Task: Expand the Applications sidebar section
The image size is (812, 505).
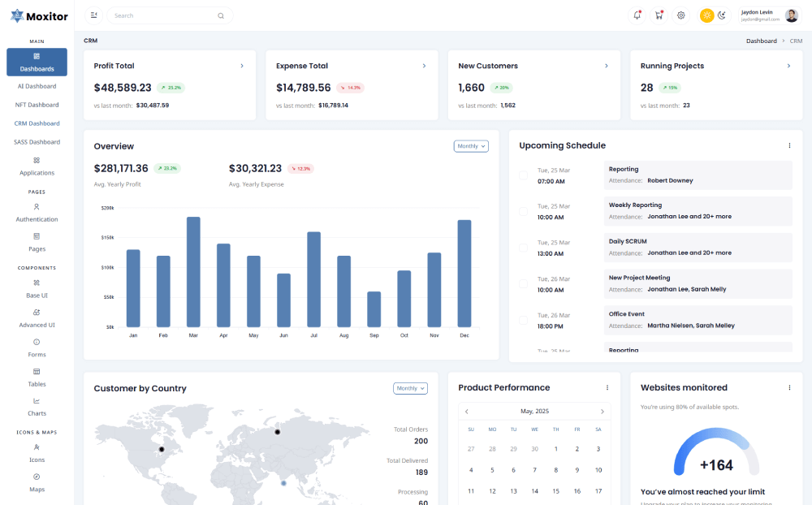Action: pyautogui.click(x=37, y=166)
